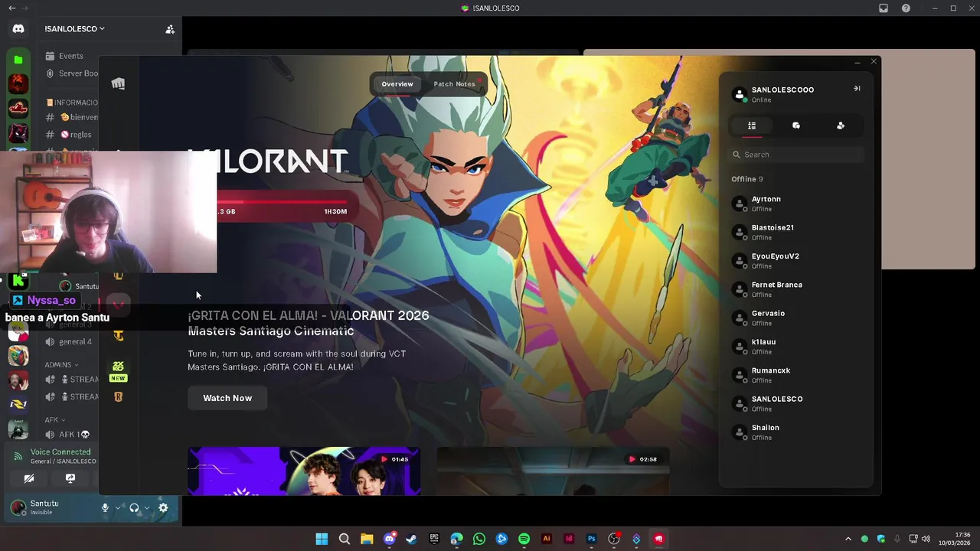Open Epic Games Launcher from taskbar

click(434, 539)
